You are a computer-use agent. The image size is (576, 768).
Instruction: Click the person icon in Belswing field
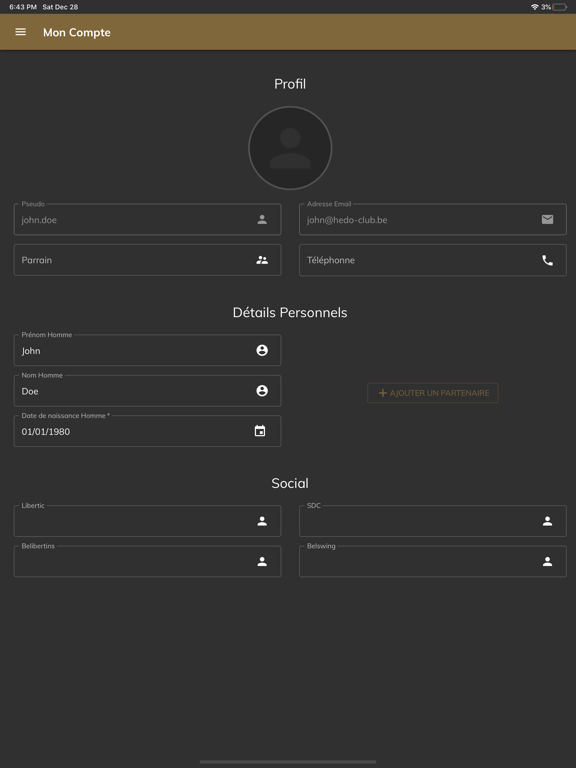[x=548, y=561]
